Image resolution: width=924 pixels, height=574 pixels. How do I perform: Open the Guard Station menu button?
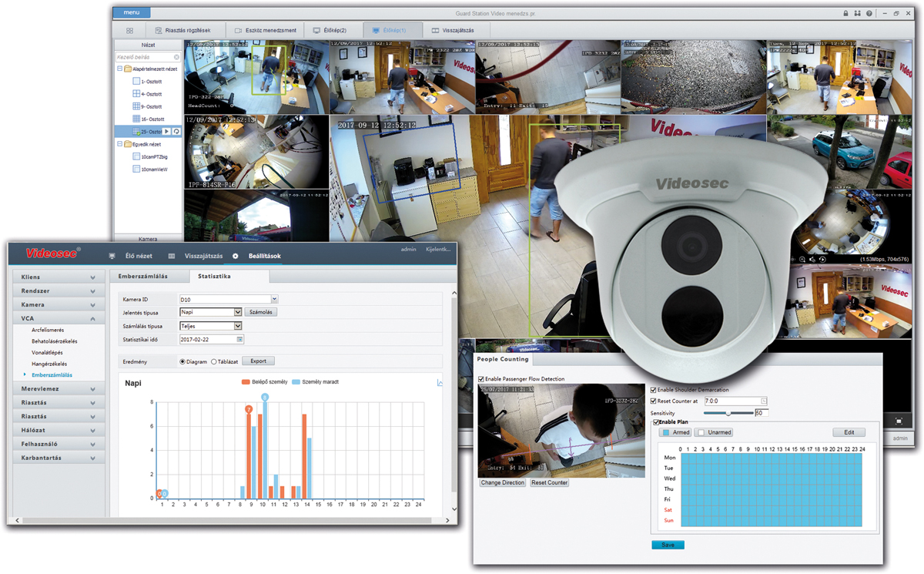(132, 13)
